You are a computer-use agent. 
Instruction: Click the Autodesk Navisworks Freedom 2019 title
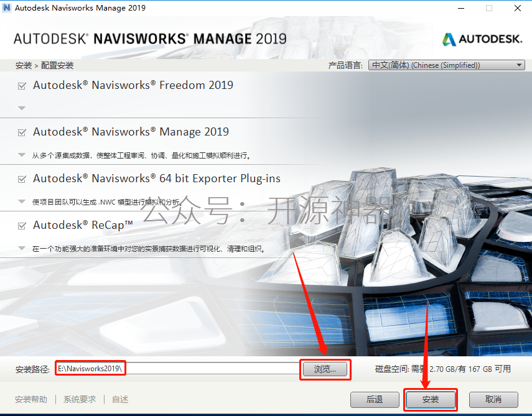(133, 85)
